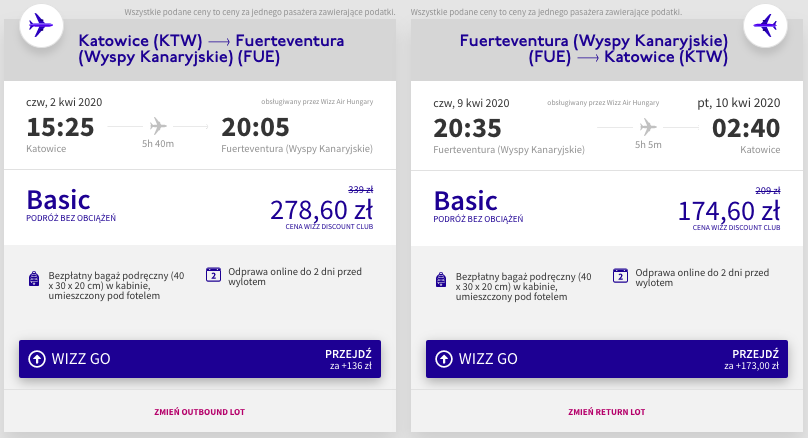The image size is (808, 438).
Task: Click the Basic fare label on return flight
Action: pyautogui.click(x=465, y=201)
